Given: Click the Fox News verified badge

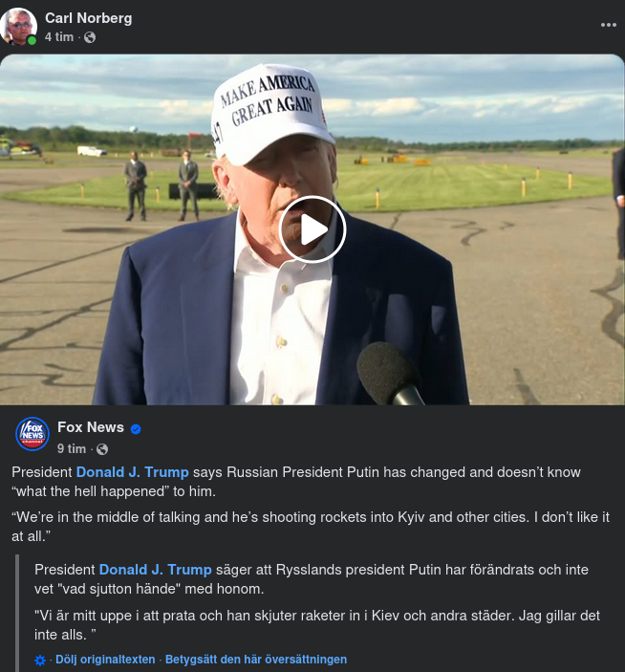Looking at the screenshot, I should 136,428.
